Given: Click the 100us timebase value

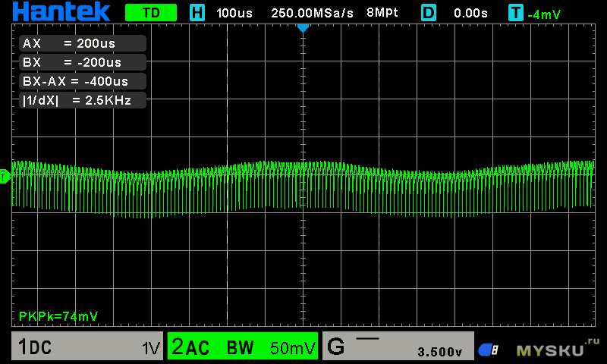Looking at the screenshot, I should (234, 13).
